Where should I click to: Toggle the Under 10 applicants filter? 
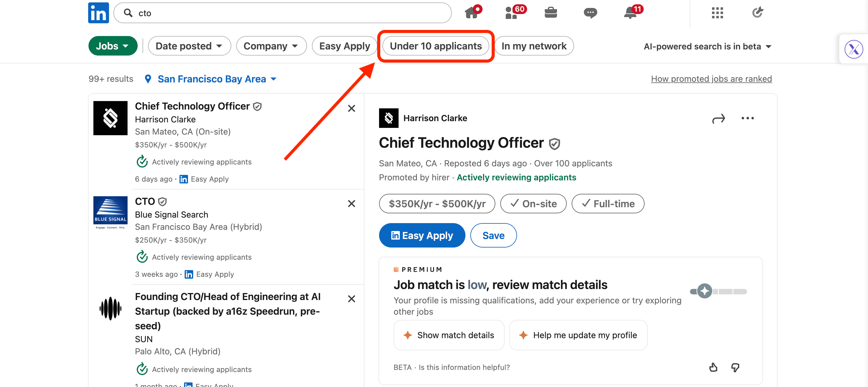coord(436,46)
